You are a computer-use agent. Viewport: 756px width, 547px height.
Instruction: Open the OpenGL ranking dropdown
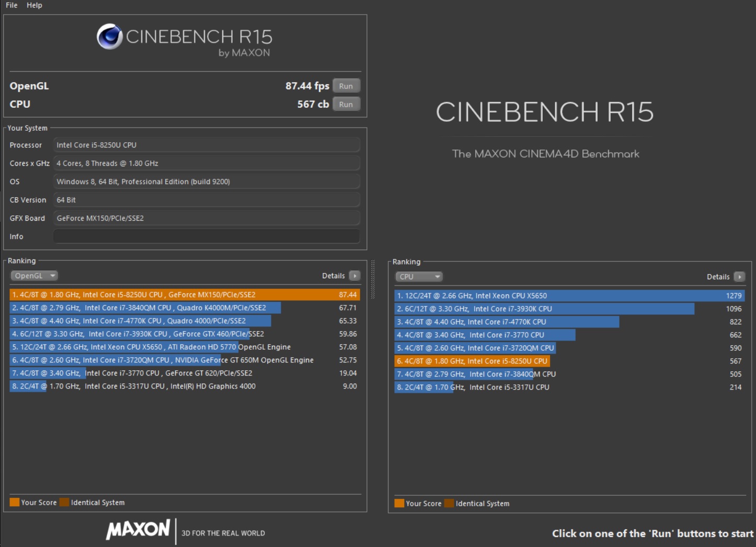(35, 276)
